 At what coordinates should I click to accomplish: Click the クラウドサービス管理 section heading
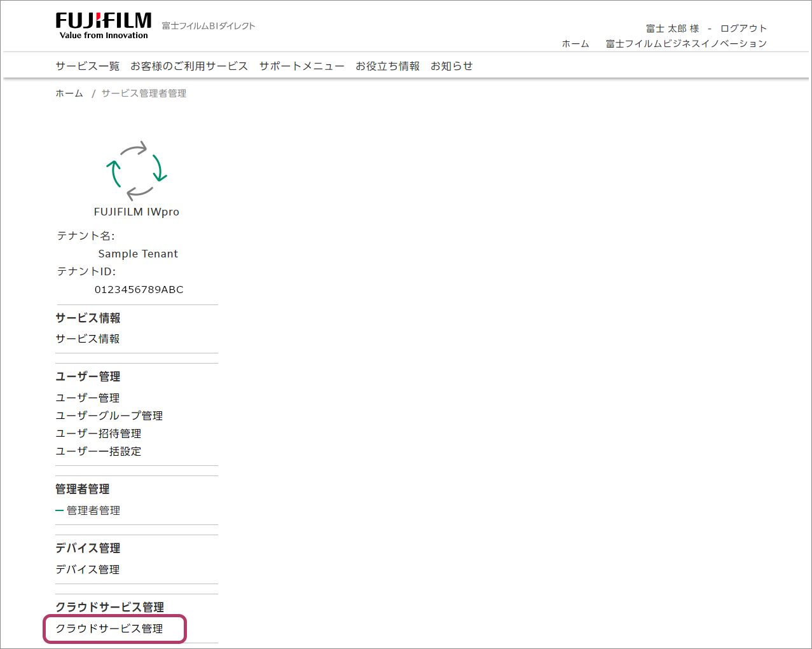click(110, 607)
